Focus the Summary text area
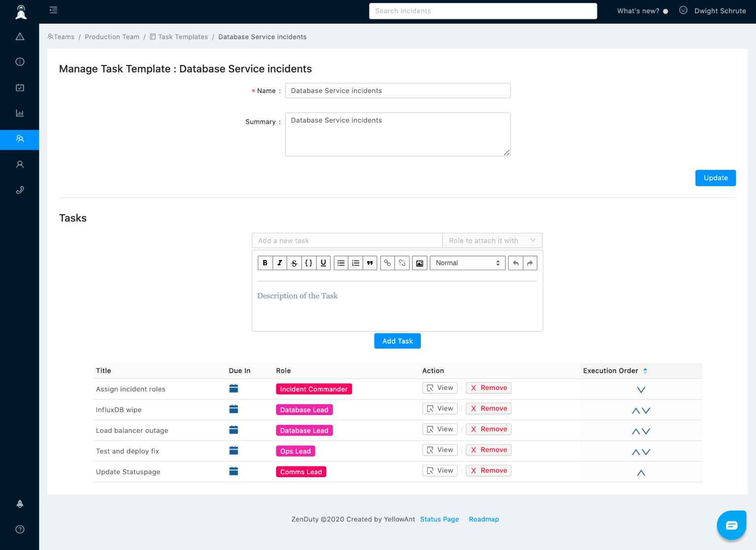The height and width of the screenshot is (550, 756). coord(398,134)
